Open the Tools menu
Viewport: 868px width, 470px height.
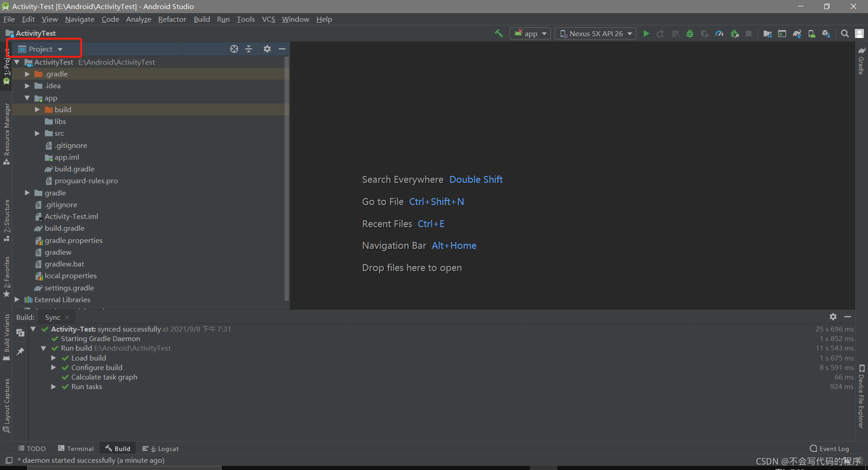(x=245, y=19)
